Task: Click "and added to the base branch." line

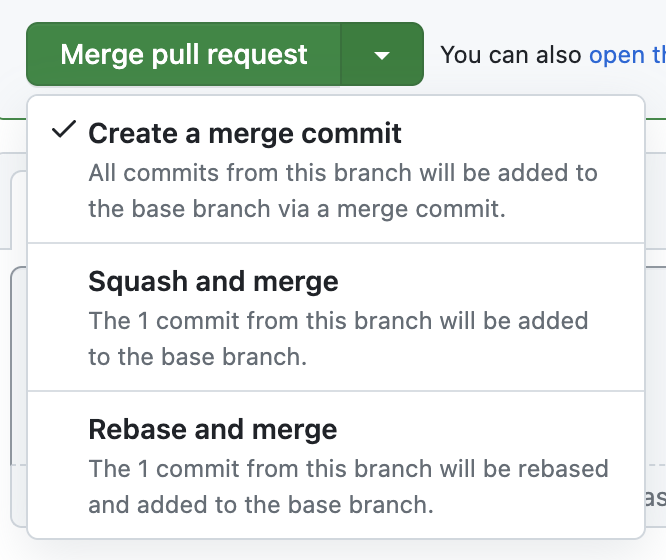Action: point(260,505)
